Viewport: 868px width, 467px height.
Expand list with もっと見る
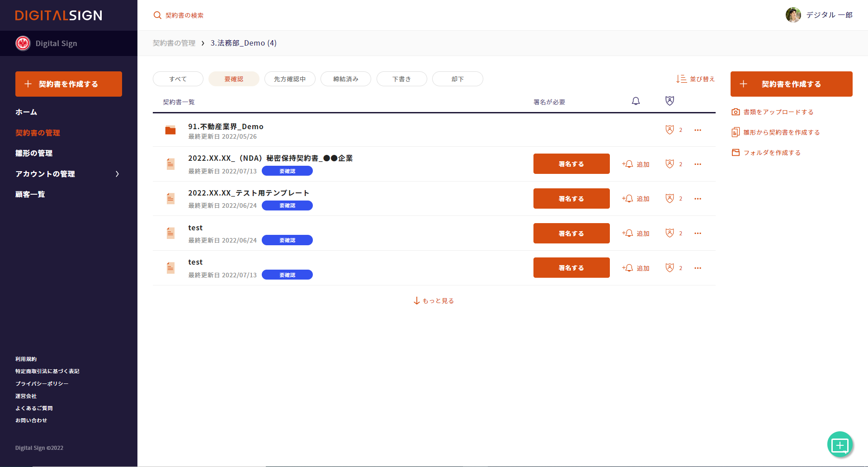pos(434,301)
